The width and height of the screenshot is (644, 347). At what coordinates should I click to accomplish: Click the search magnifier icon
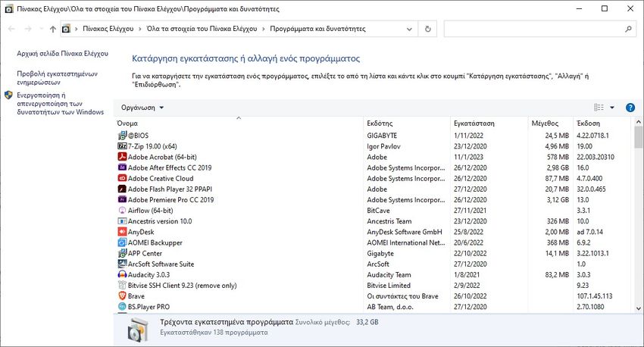pos(628,29)
